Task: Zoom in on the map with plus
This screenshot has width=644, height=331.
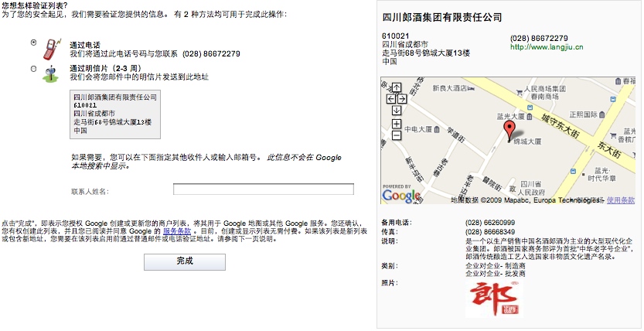Action: (x=397, y=124)
